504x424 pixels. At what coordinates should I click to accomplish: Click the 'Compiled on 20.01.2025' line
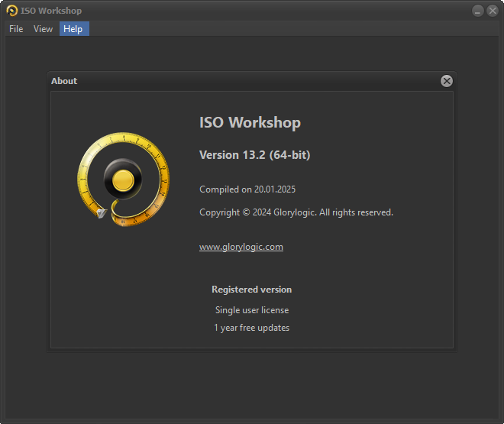pos(247,189)
